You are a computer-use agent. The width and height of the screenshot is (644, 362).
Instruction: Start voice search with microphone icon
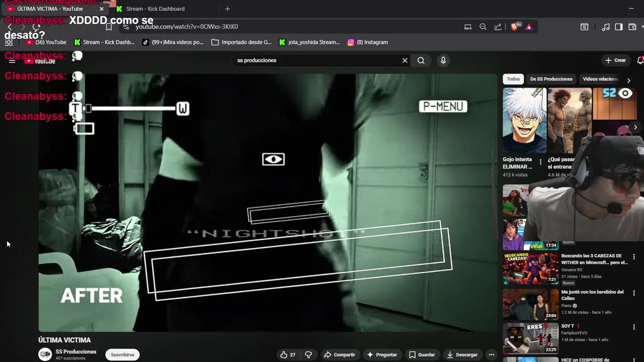443,60
